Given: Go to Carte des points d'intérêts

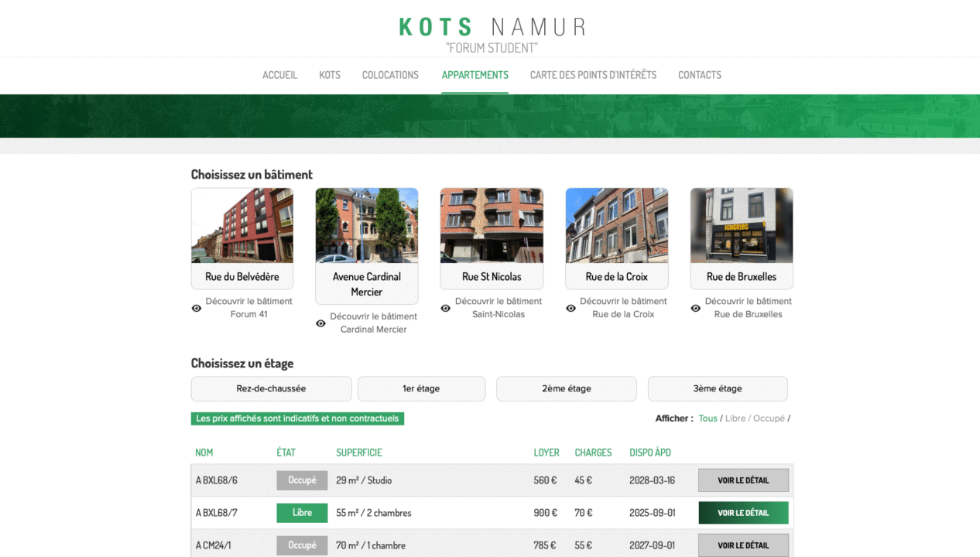Looking at the screenshot, I should (593, 75).
